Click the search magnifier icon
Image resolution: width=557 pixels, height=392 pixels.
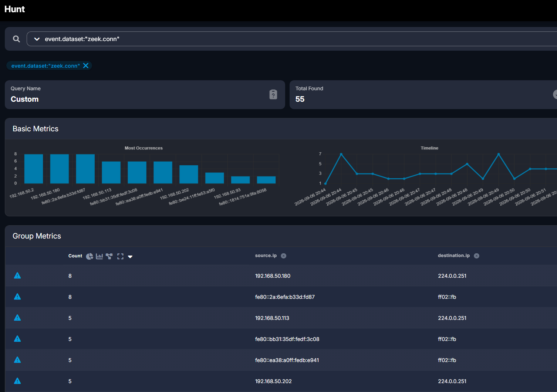16,39
